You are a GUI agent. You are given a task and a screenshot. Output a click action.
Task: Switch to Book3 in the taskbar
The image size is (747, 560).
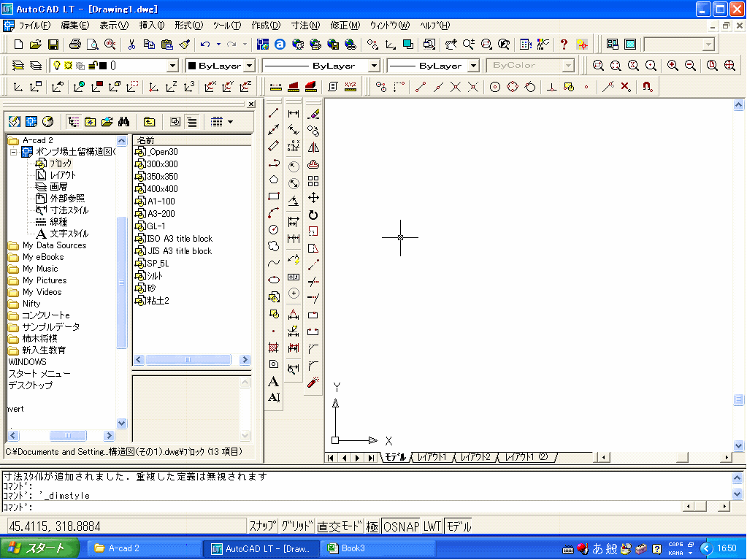378,548
